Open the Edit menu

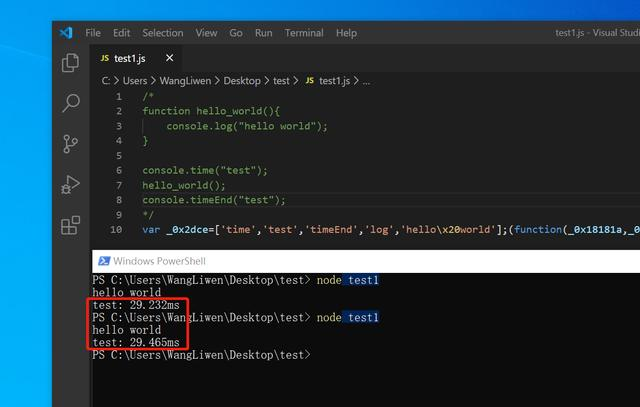[x=121, y=33]
